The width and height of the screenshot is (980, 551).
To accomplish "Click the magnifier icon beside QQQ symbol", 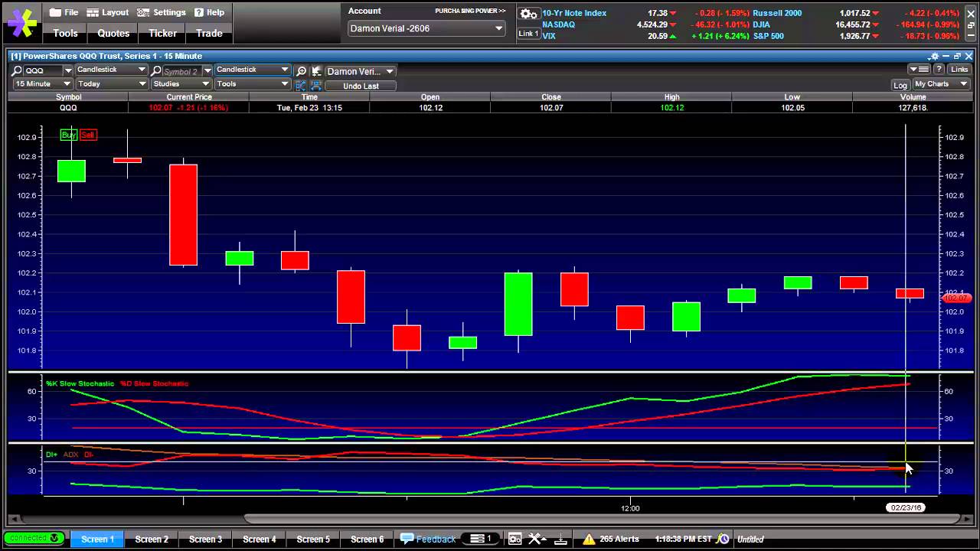I will (18, 70).
